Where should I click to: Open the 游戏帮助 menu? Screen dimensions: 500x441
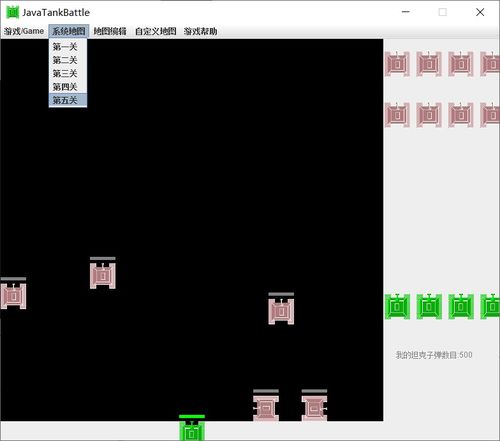pos(200,31)
